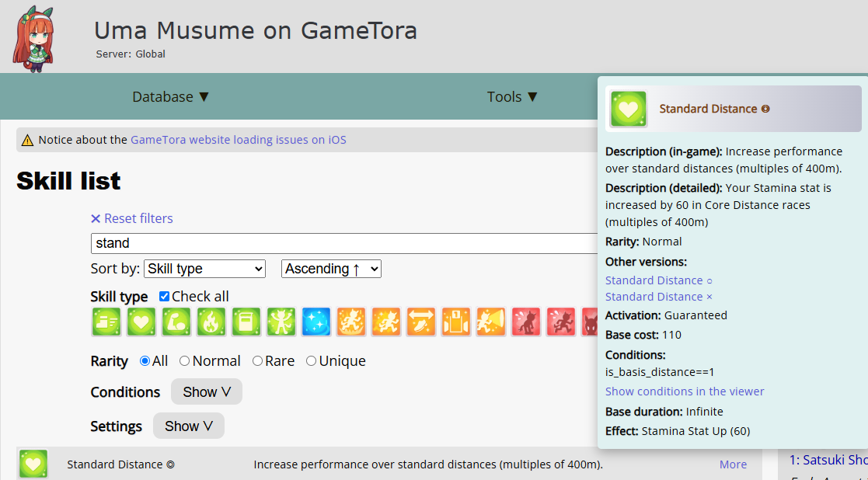This screenshot has width=868, height=480.
Task: Expand the Settings Show section
Action: click(189, 426)
